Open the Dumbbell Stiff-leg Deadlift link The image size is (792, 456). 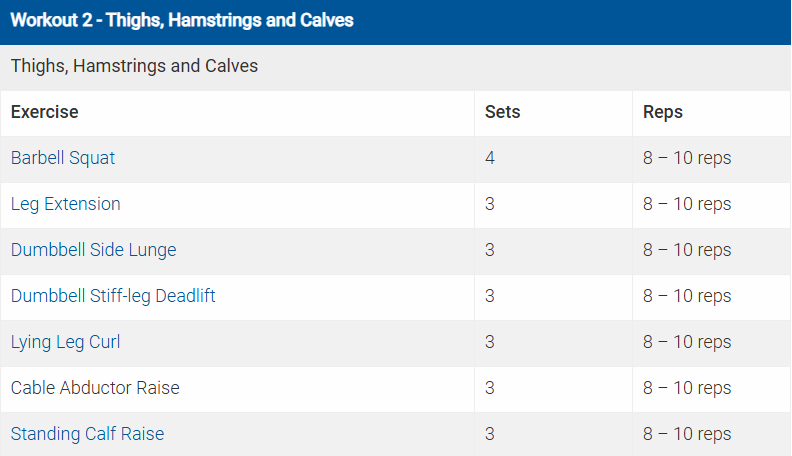tap(113, 296)
